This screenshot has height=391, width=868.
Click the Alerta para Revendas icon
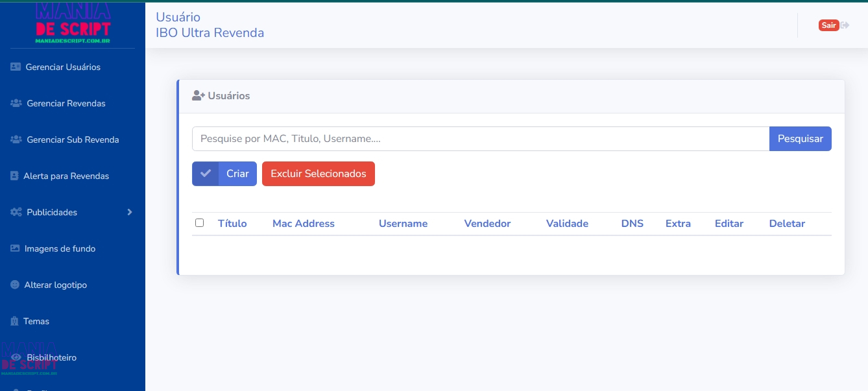tap(14, 176)
